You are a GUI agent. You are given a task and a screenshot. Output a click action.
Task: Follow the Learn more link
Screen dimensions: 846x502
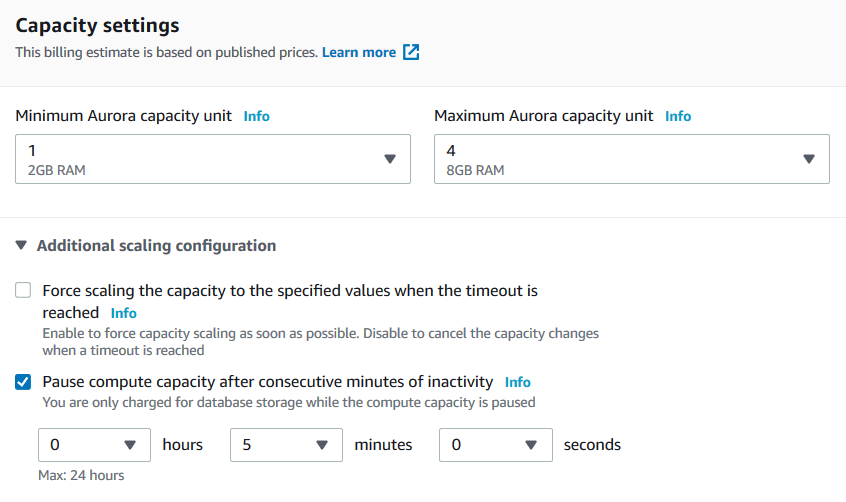359,52
